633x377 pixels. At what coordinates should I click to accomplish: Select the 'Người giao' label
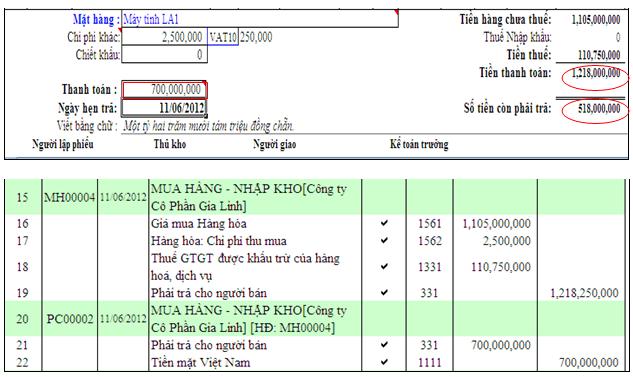[x=275, y=144]
